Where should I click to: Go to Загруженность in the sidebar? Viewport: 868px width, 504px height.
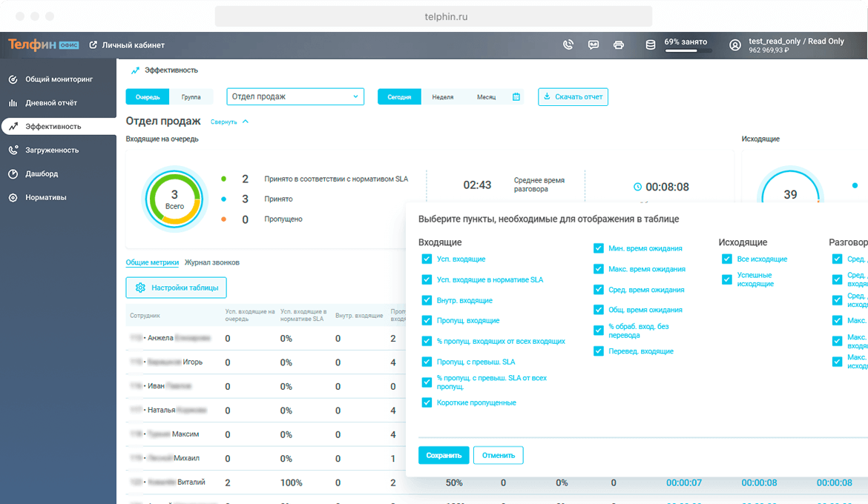point(52,150)
